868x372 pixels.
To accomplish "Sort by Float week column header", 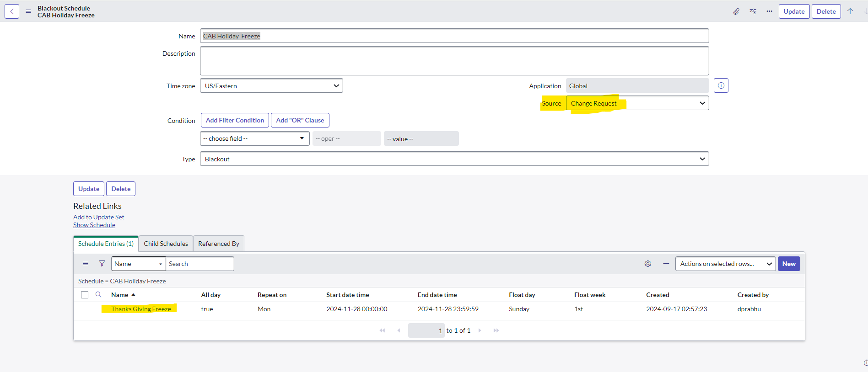I will 590,295.
